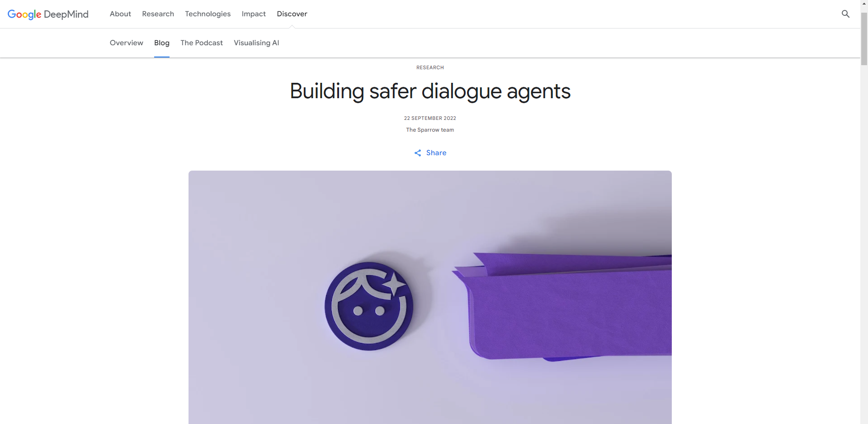The width and height of the screenshot is (868, 424).
Task: Open the About menu
Action: pyautogui.click(x=120, y=14)
